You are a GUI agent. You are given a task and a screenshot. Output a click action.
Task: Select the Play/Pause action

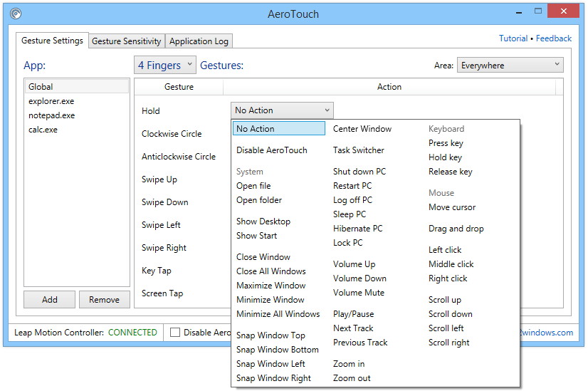pyautogui.click(x=354, y=314)
